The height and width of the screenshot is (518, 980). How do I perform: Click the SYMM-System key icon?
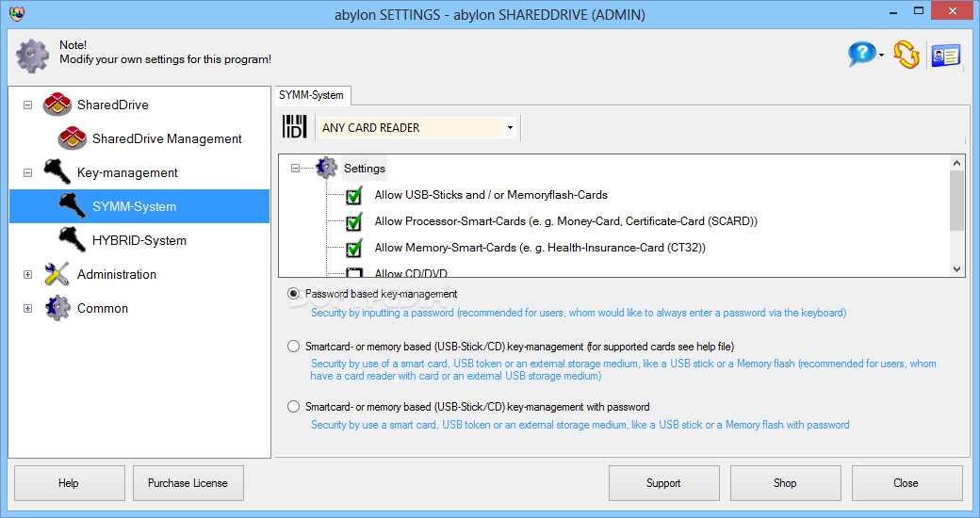(x=72, y=205)
